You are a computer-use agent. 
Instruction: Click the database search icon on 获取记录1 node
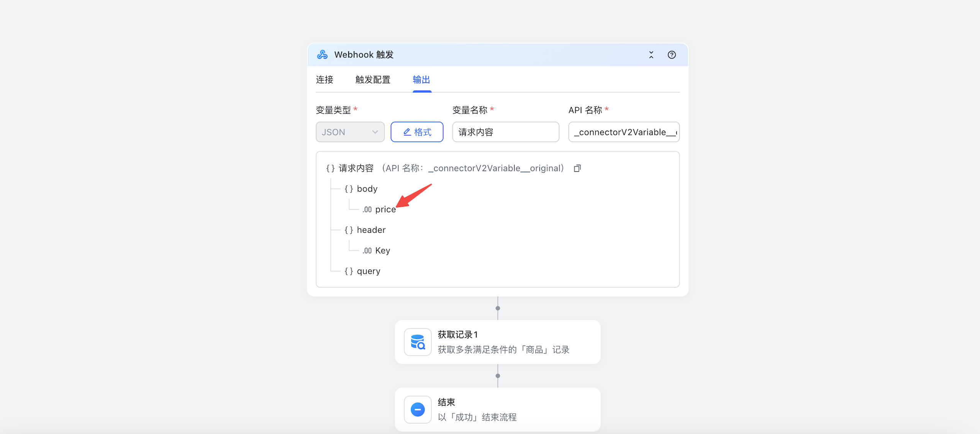(417, 342)
